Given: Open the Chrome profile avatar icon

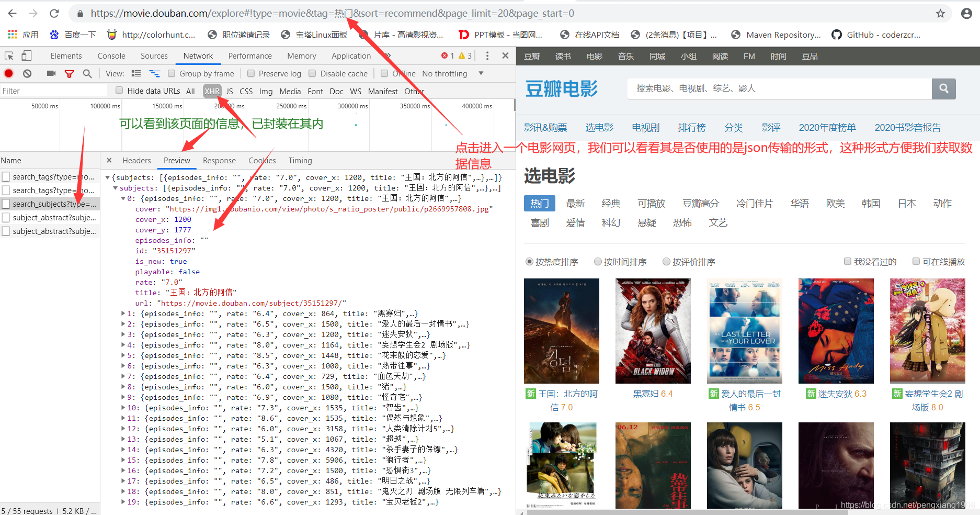Looking at the screenshot, I should [966, 14].
